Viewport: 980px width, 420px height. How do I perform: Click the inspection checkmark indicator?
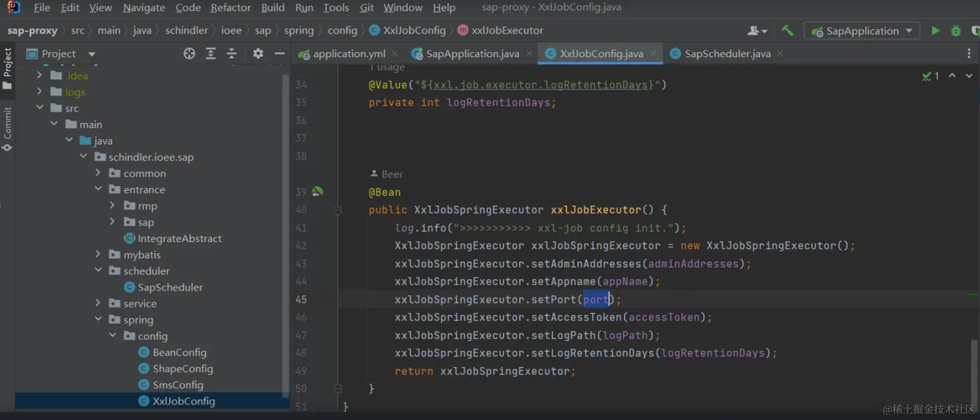tap(930, 76)
